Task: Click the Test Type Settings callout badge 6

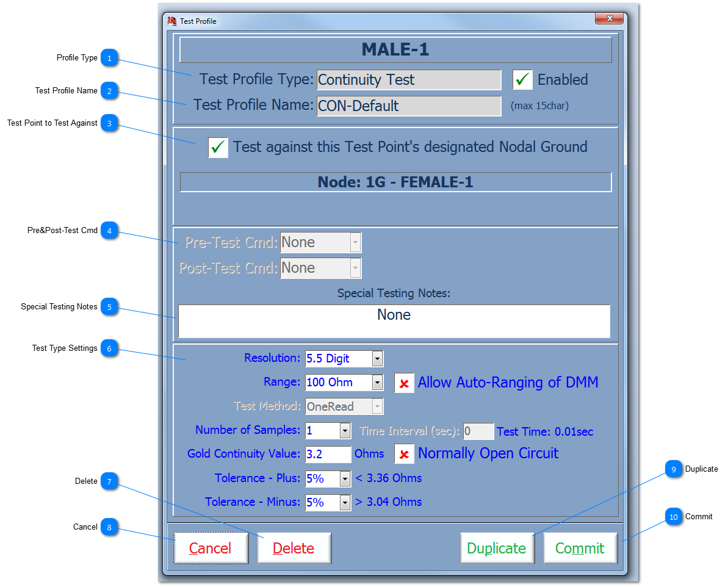Action: point(109,348)
